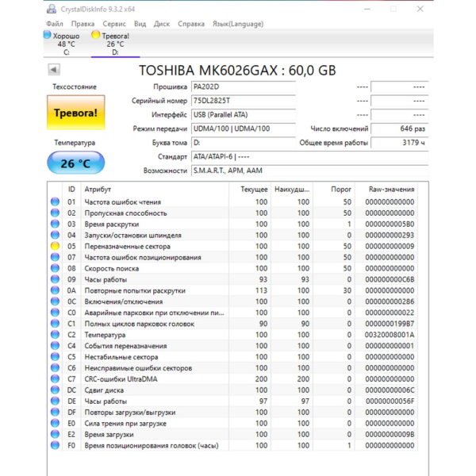Click the blue status icon for attribute DC
The height and width of the screenshot is (476, 476).
click(x=55, y=390)
